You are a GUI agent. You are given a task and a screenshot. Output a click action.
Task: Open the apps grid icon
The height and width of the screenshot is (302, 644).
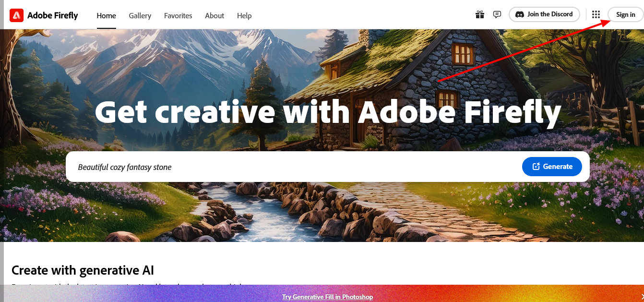[596, 14]
